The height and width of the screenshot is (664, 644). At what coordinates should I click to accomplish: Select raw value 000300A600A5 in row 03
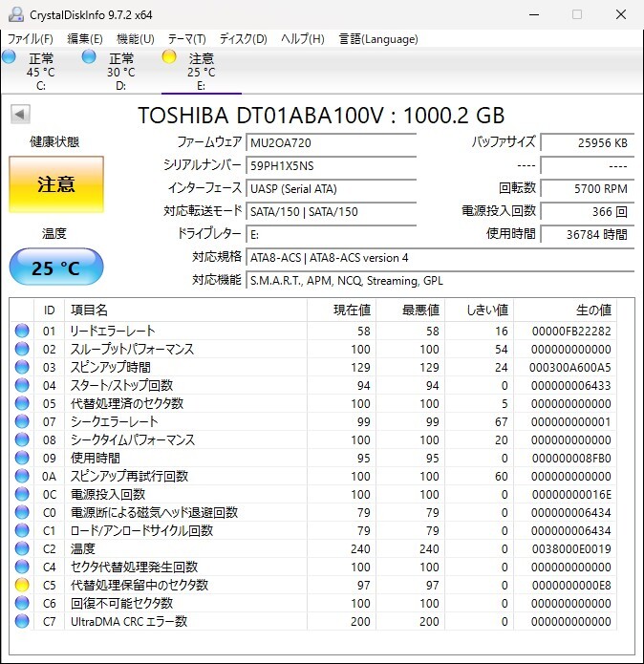(569, 367)
